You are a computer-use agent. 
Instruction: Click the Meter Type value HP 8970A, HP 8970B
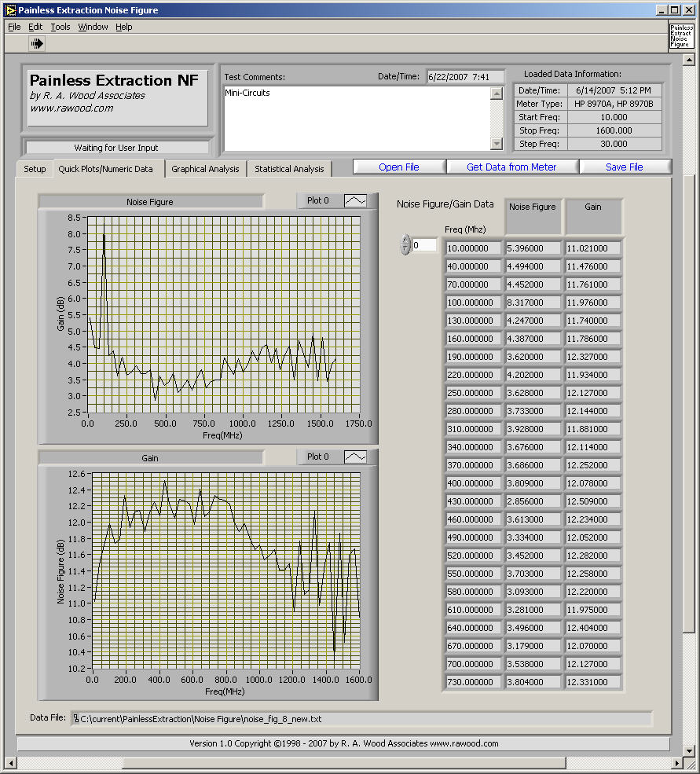614,104
